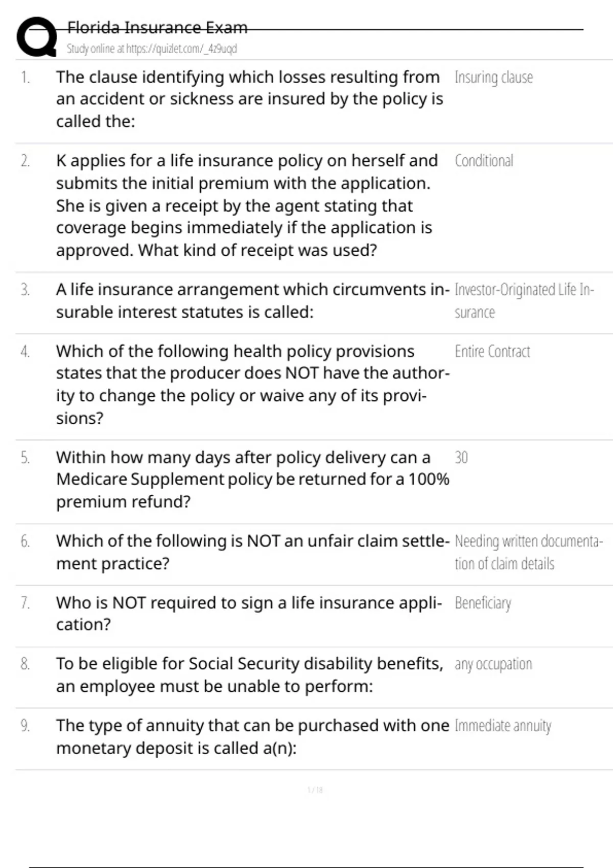The height and width of the screenshot is (868, 613).
Task: Select the 'Investor-Originated Life Insurance' answer
Action: [x=524, y=300]
